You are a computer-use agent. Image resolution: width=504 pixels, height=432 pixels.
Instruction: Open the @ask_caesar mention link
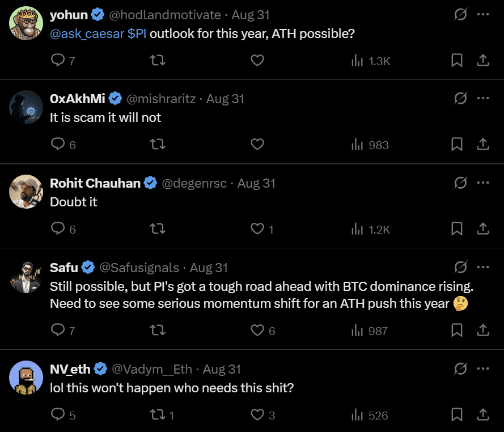(x=87, y=33)
